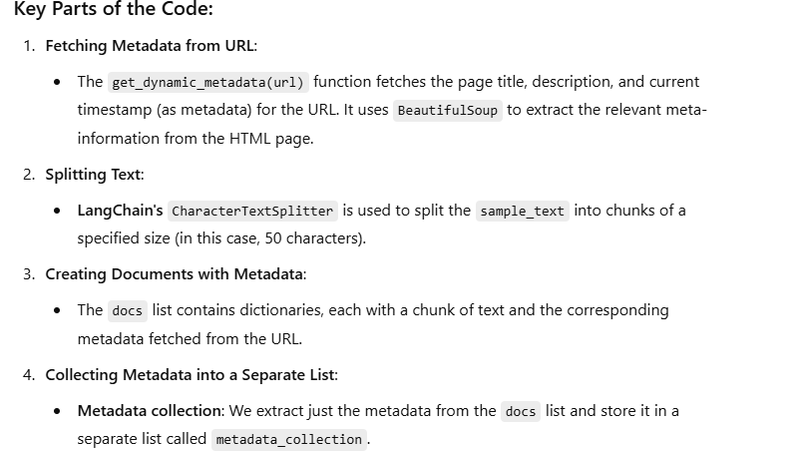
Task: Select the get_dynamic_metadata(url) inline code
Action: (208, 82)
